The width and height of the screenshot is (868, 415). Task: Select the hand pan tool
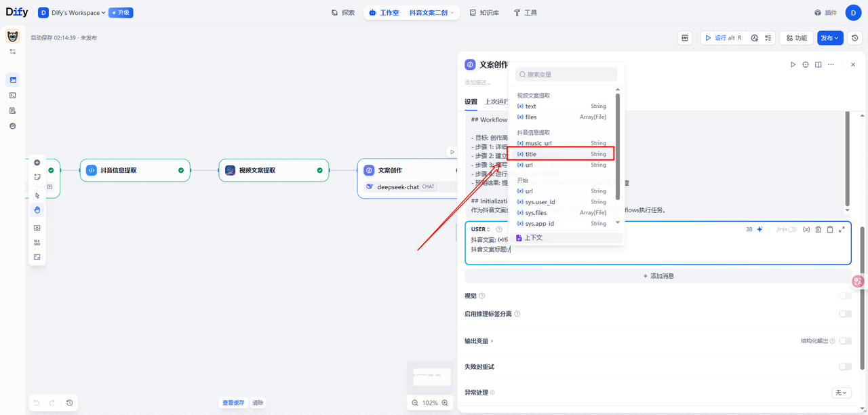[x=37, y=210]
